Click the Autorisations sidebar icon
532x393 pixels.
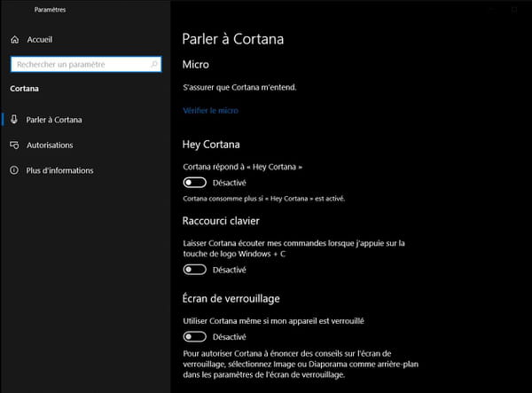tap(14, 145)
